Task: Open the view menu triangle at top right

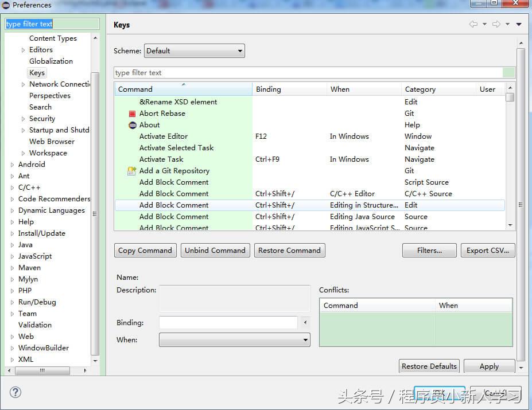Action: (x=518, y=24)
